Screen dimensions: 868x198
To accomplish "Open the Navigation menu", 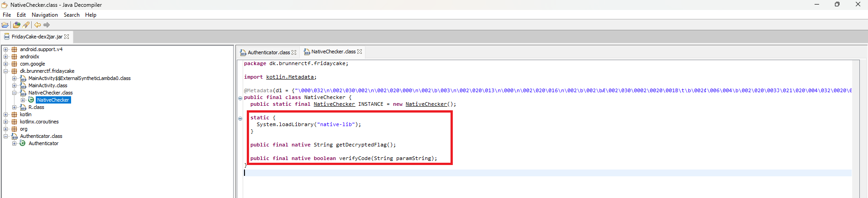I will click(x=44, y=15).
